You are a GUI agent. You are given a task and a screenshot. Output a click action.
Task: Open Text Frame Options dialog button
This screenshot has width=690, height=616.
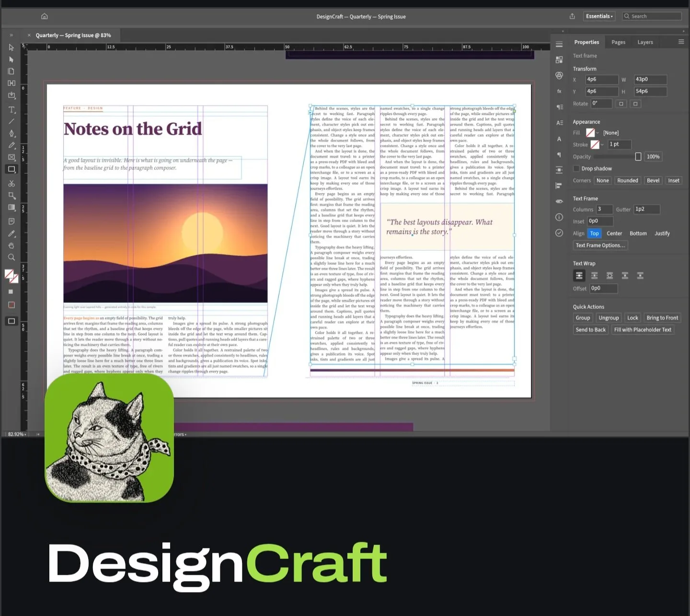point(600,245)
